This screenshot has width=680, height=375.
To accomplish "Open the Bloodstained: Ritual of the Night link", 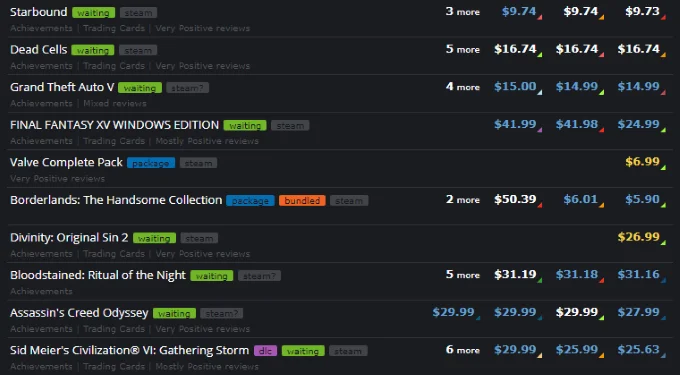I will point(98,275).
